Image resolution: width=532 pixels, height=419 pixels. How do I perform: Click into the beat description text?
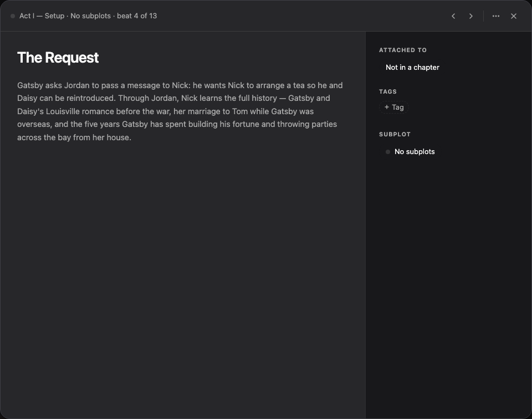click(180, 111)
